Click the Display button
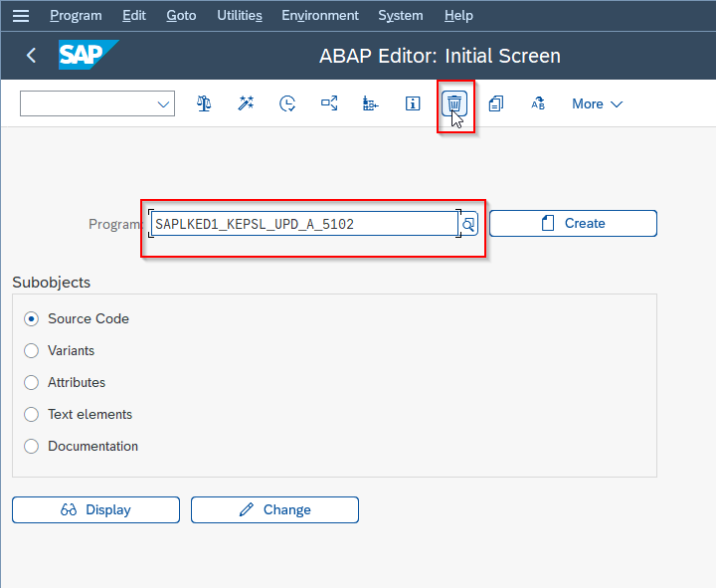The image size is (716, 588). pos(95,509)
